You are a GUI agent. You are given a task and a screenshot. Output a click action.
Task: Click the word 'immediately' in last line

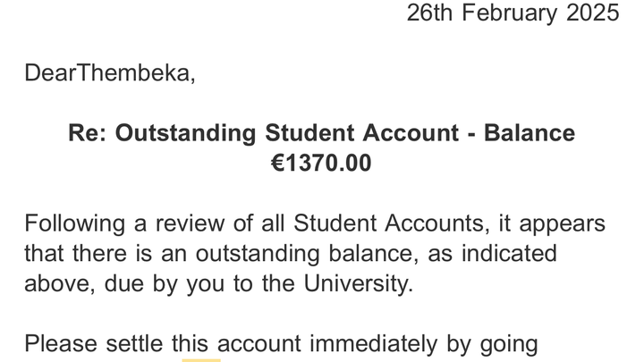coord(373,344)
